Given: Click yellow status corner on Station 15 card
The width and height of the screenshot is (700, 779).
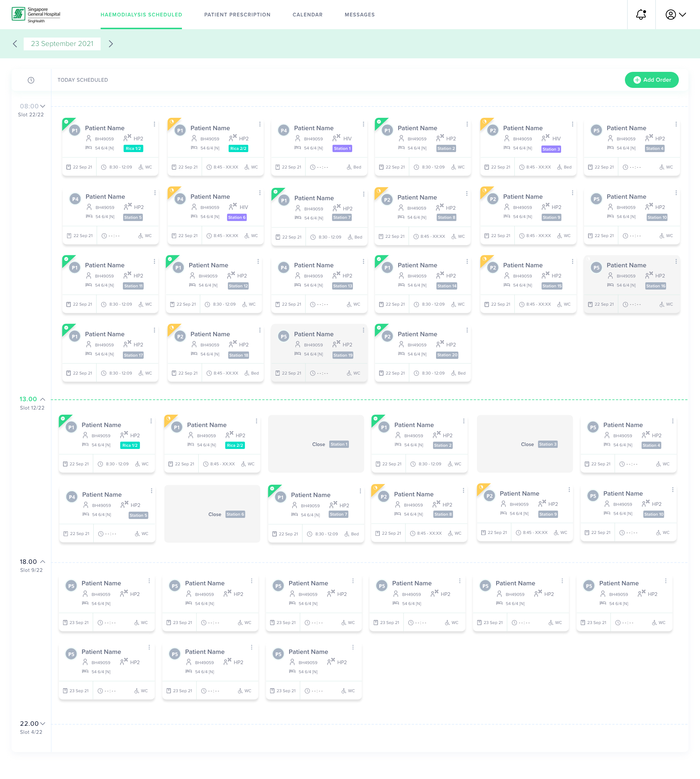Looking at the screenshot, I should click(x=485, y=260).
